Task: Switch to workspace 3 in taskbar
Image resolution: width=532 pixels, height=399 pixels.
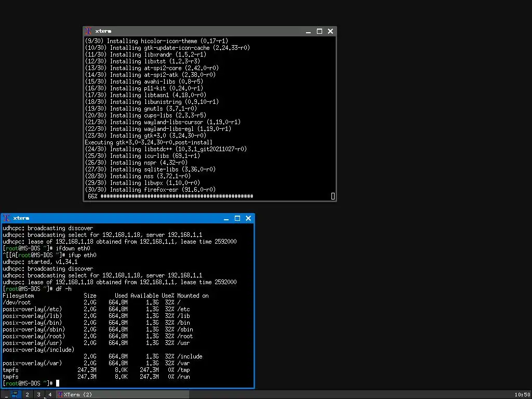Action: 38,395
